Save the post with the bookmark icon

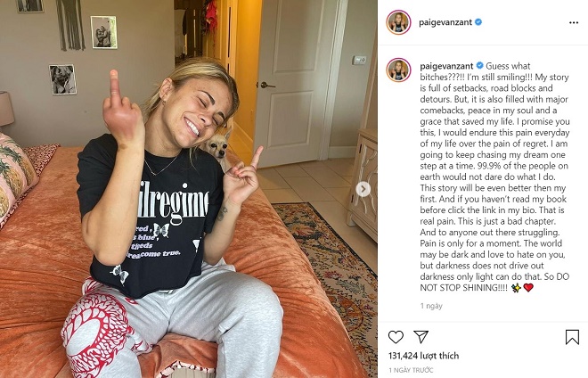[572, 337]
